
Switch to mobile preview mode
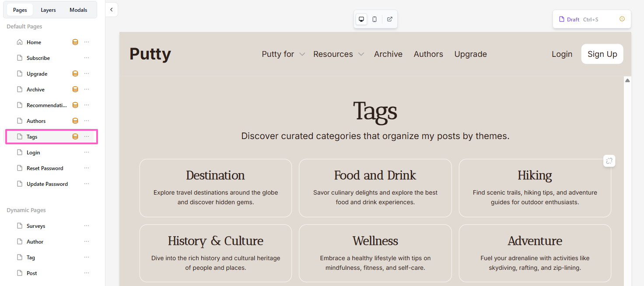coord(374,19)
